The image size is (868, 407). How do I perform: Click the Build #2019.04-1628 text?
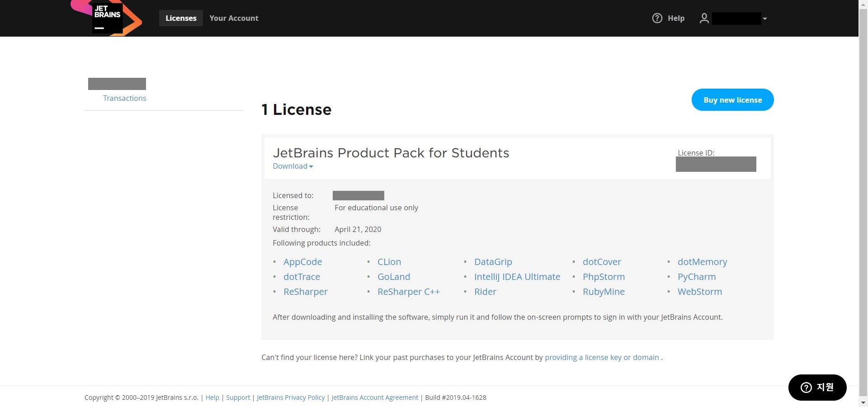[x=456, y=398]
